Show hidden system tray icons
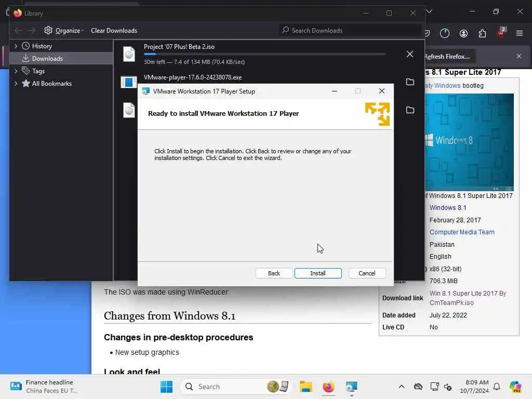The image size is (532, 399). point(402,387)
